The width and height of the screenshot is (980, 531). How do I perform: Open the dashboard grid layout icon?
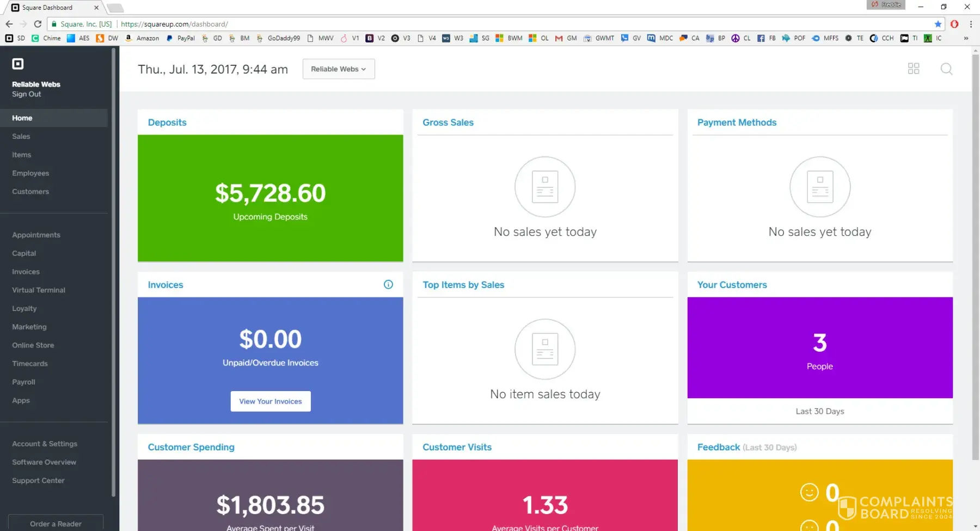(x=913, y=69)
